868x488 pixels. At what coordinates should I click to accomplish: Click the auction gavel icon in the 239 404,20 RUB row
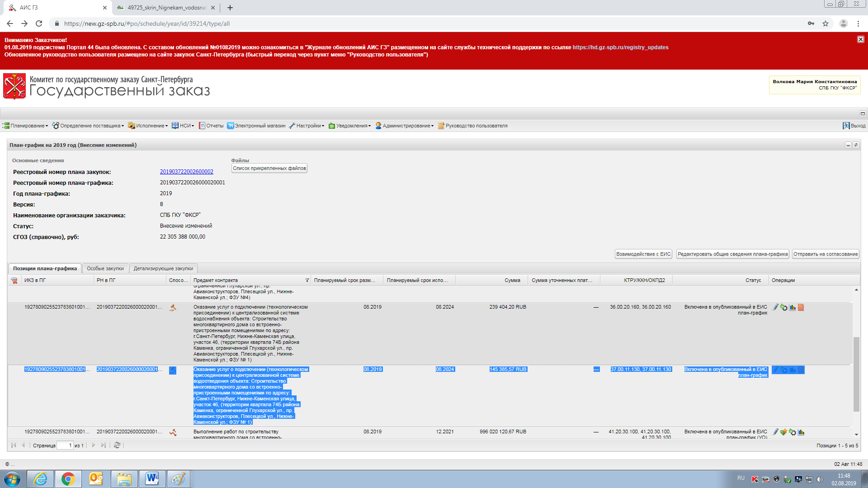173,308
